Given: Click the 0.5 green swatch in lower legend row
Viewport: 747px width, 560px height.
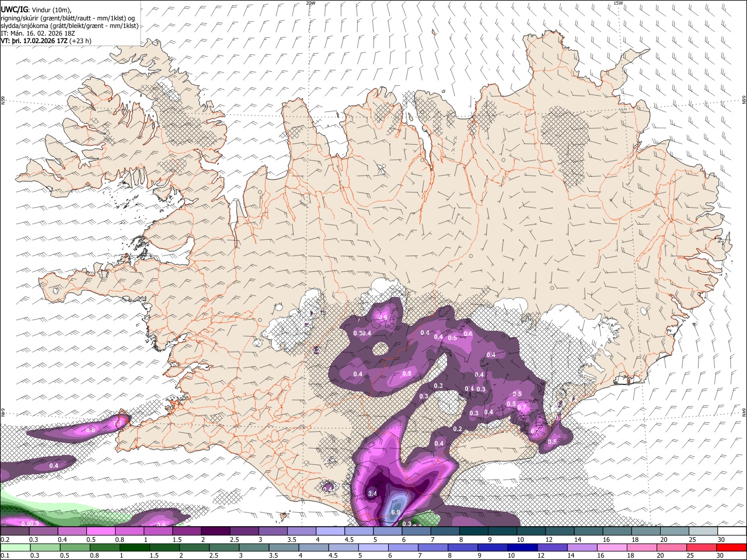Looking at the screenshot, I should [74, 547].
